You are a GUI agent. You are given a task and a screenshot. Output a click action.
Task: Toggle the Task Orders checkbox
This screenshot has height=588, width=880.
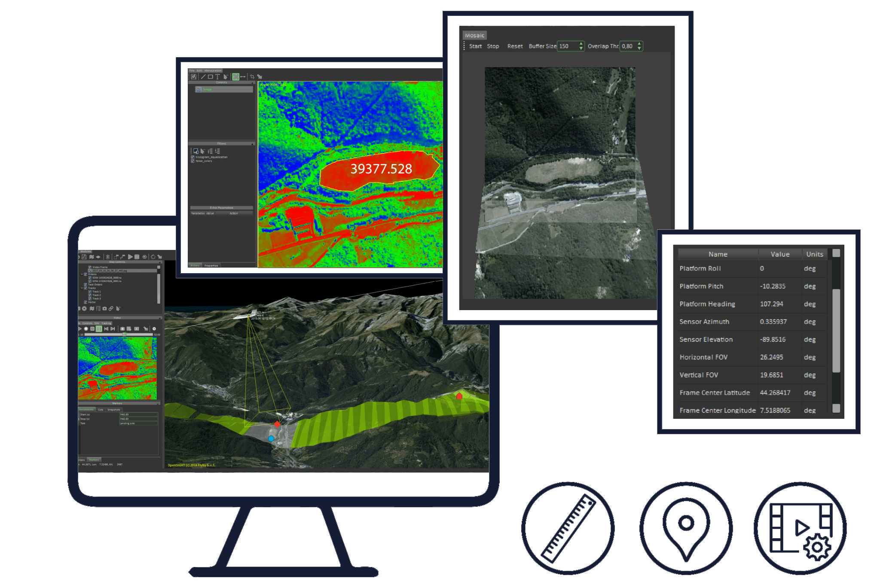click(x=86, y=285)
